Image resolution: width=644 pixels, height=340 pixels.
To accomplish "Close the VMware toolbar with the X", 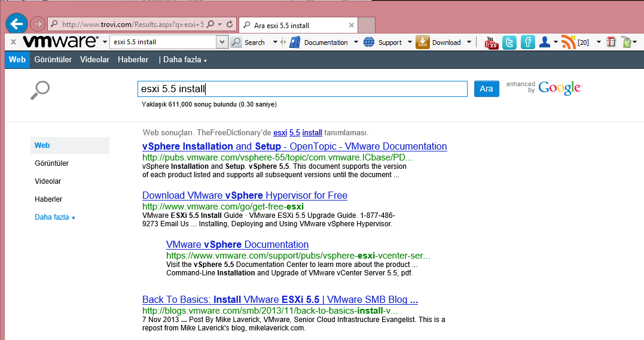I will (13, 41).
